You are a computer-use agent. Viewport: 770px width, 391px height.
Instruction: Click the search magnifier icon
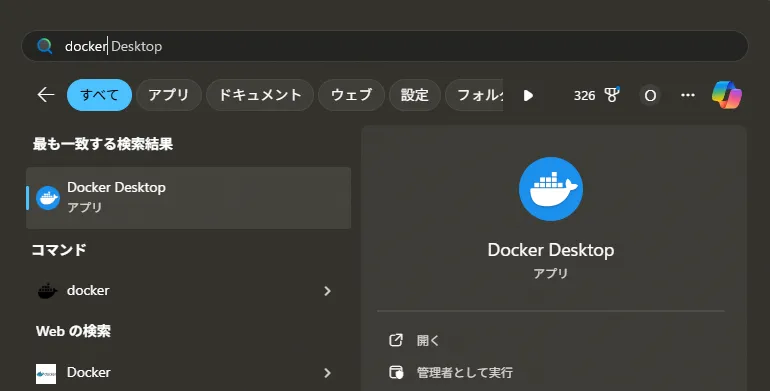click(x=45, y=46)
